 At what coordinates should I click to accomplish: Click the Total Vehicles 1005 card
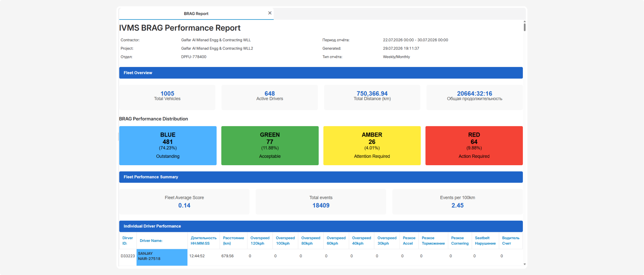(x=167, y=97)
